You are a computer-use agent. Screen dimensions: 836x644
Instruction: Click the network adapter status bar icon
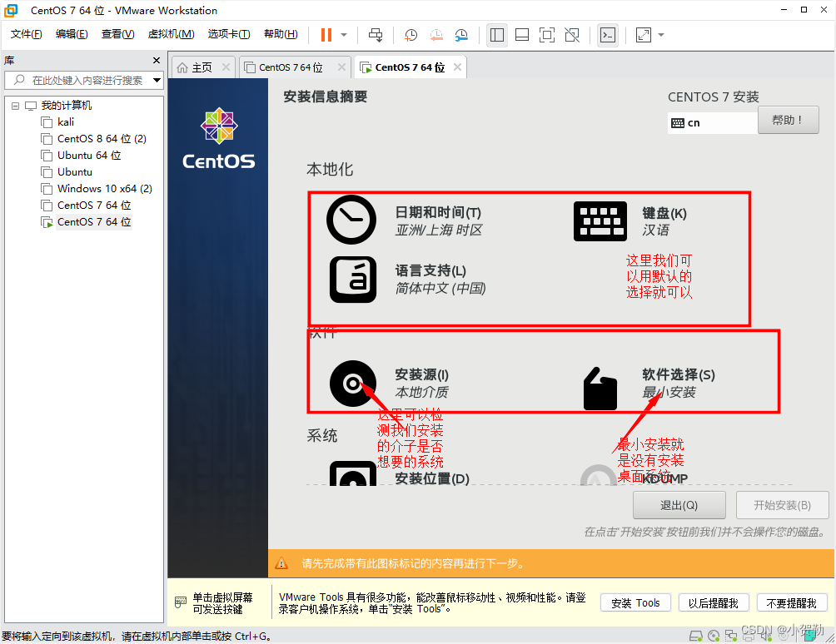[x=731, y=636]
